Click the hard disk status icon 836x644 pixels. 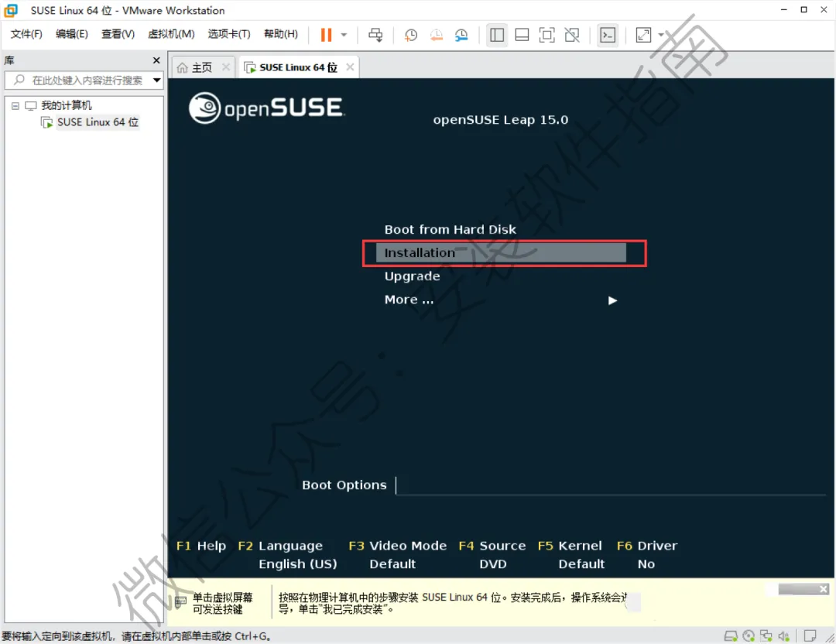tap(731, 636)
